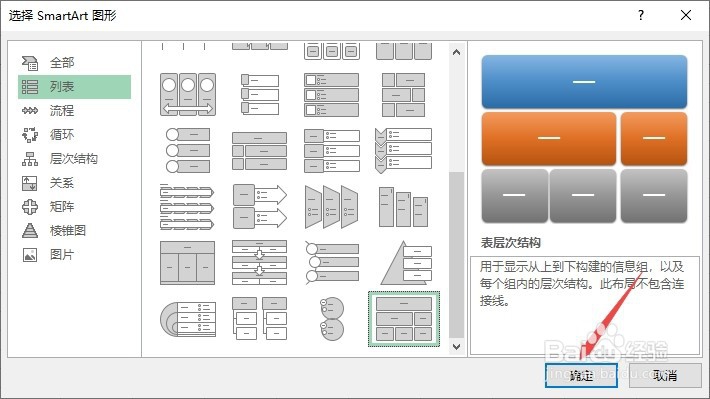The width and height of the screenshot is (710, 399).
Task: Click the blue block in layout preview
Action: pos(584,82)
